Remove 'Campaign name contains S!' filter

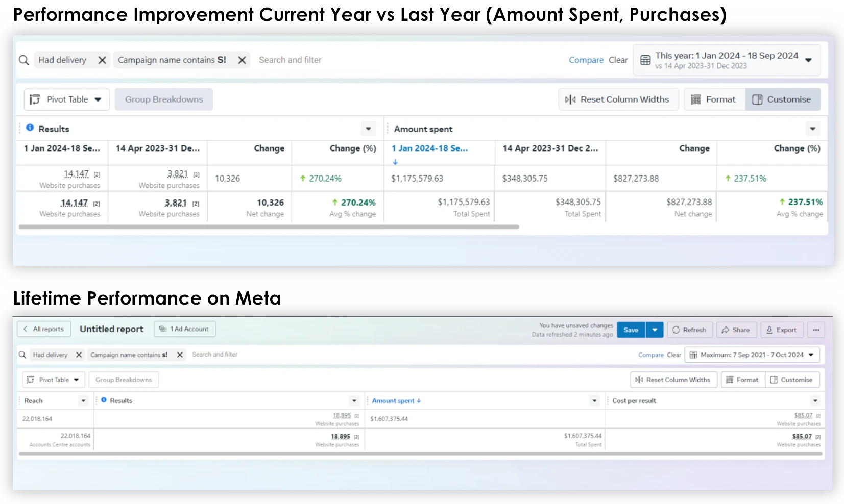point(242,60)
